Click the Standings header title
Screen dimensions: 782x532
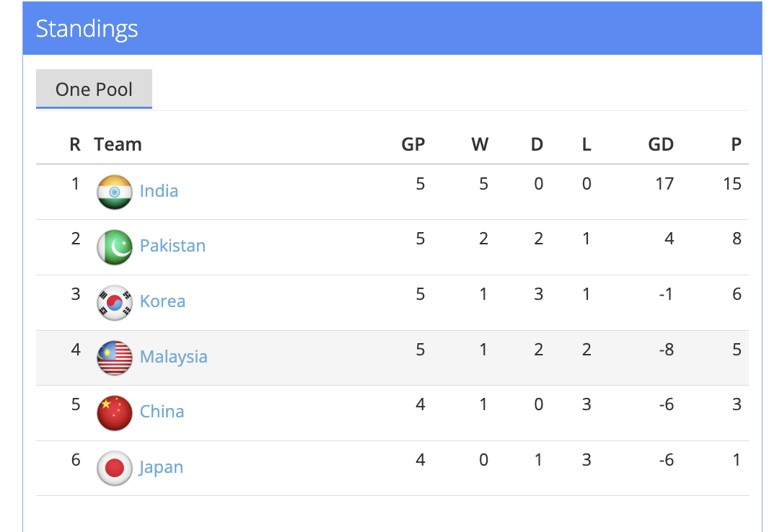(x=87, y=29)
